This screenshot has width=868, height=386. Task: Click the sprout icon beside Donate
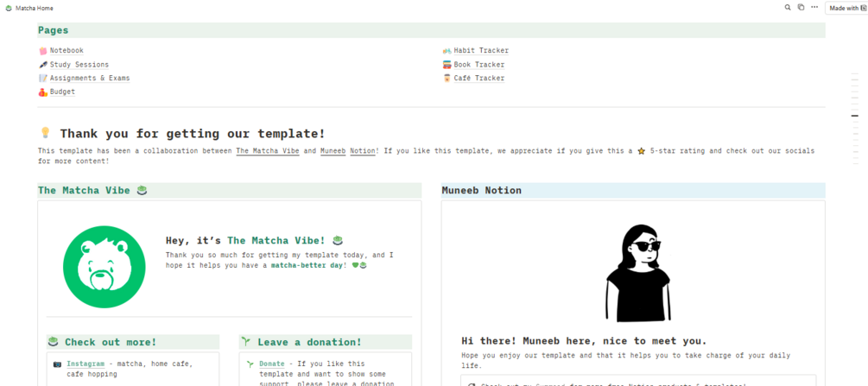[250, 364]
